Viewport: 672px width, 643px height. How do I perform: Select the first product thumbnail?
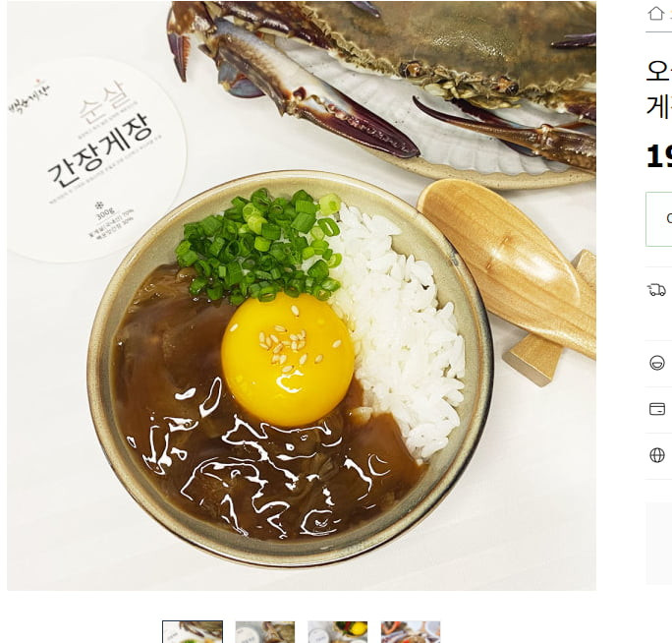(193, 631)
